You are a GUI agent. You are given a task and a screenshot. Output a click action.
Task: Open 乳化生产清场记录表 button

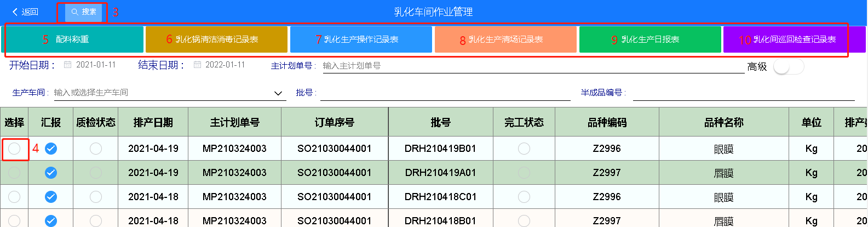pyautogui.click(x=505, y=39)
